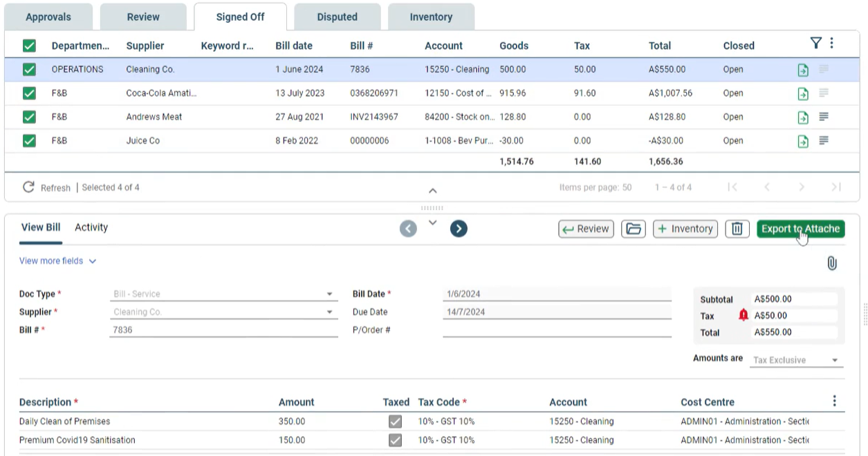Open line items kebab menu beside Cost Centre
Screen dimensions: 868x456
pos(835,401)
